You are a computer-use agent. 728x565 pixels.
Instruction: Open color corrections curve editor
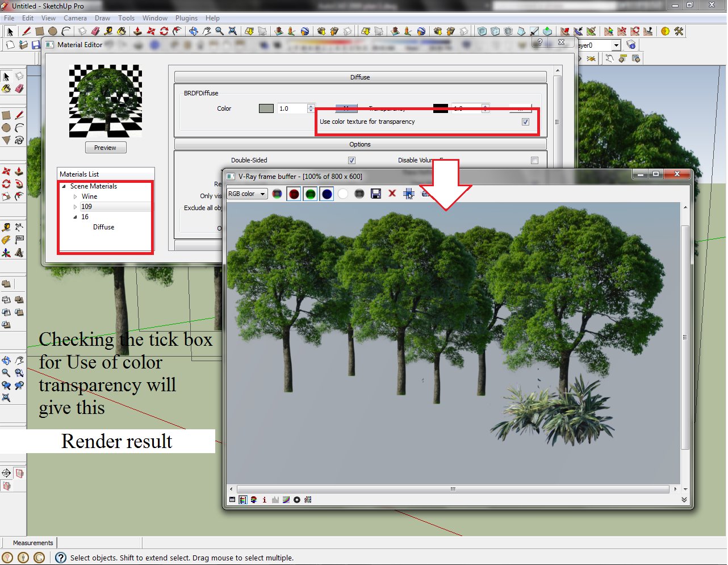(x=286, y=500)
